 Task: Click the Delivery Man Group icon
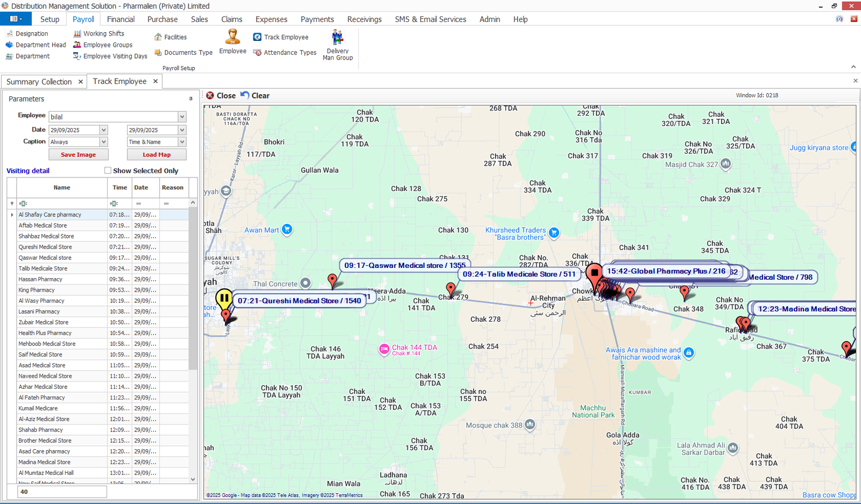[337, 38]
